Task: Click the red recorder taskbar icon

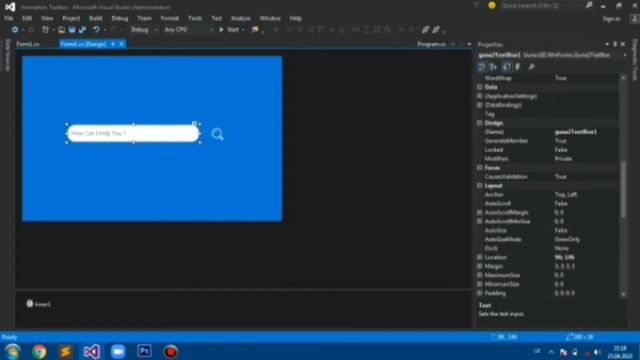Action: (x=171, y=351)
